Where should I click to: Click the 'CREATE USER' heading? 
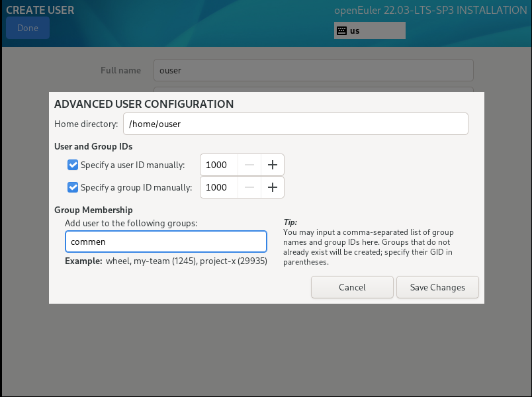pyautogui.click(x=40, y=11)
